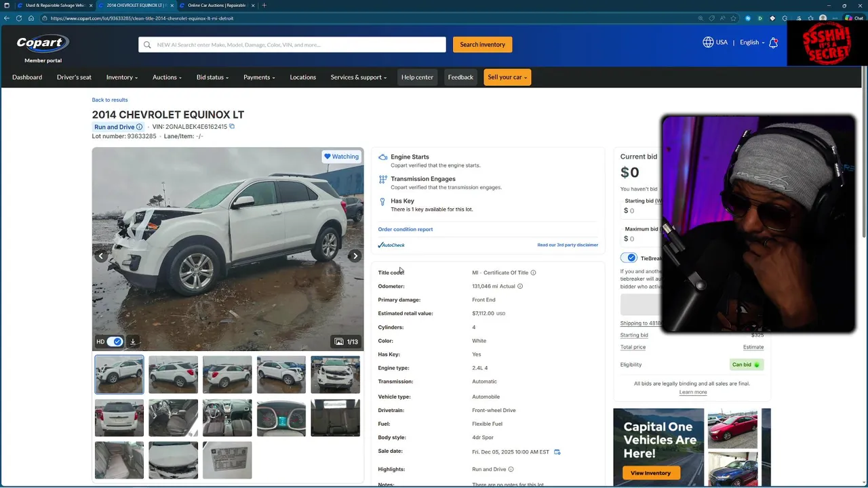Open the notifications bell icon
Image resolution: width=868 pixels, height=488 pixels.
click(773, 43)
